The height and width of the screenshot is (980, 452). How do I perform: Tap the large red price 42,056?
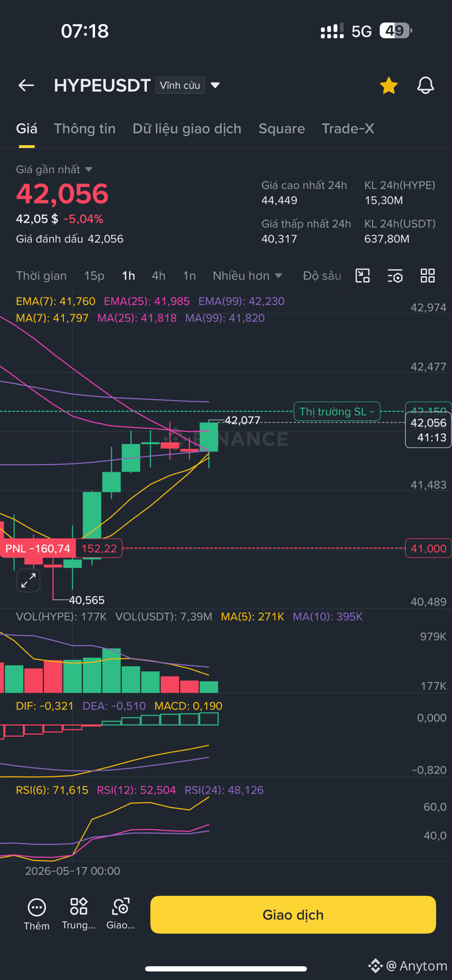pos(62,194)
